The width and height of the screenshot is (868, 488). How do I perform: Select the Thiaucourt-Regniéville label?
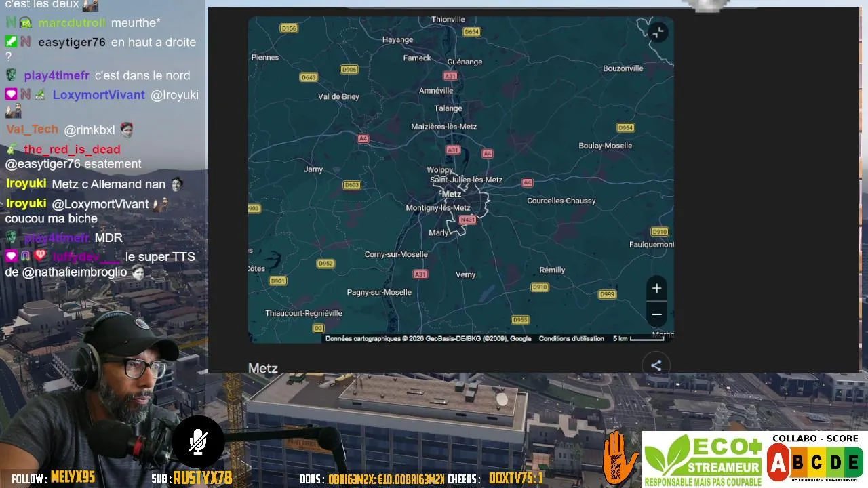tap(304, 313)
